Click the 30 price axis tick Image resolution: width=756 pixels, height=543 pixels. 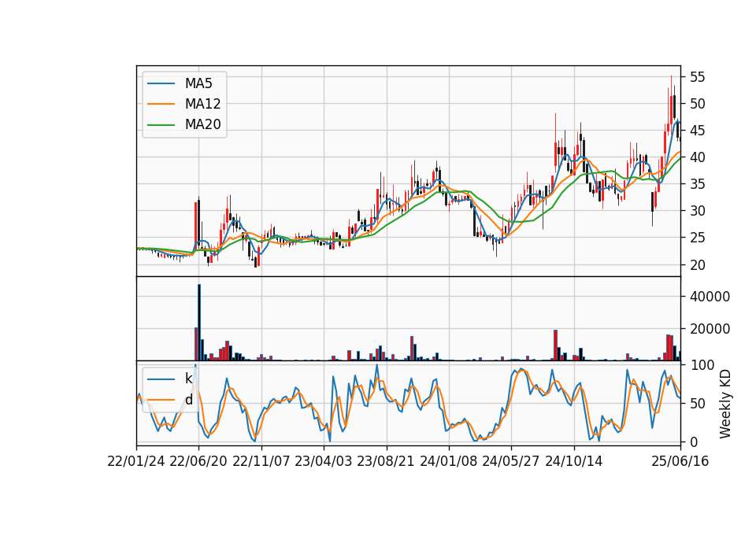tap(697, 211)
